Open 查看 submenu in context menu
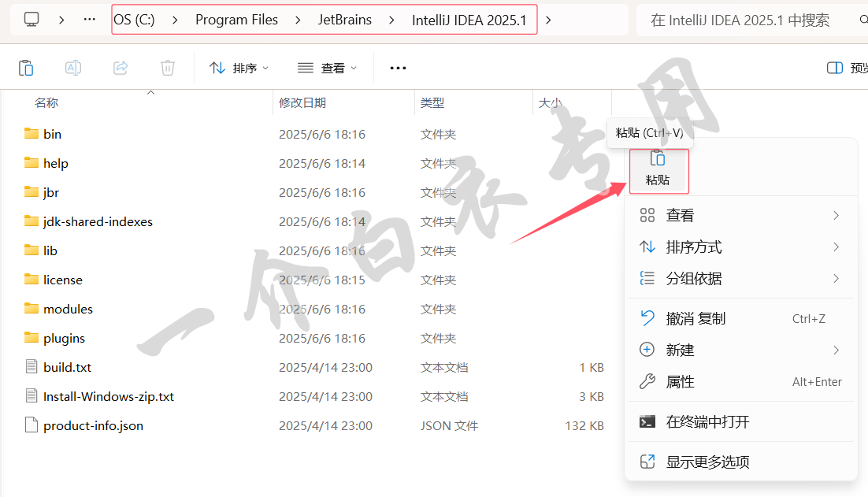The width and height of the screenshot is (868, 497). [740, 215]
